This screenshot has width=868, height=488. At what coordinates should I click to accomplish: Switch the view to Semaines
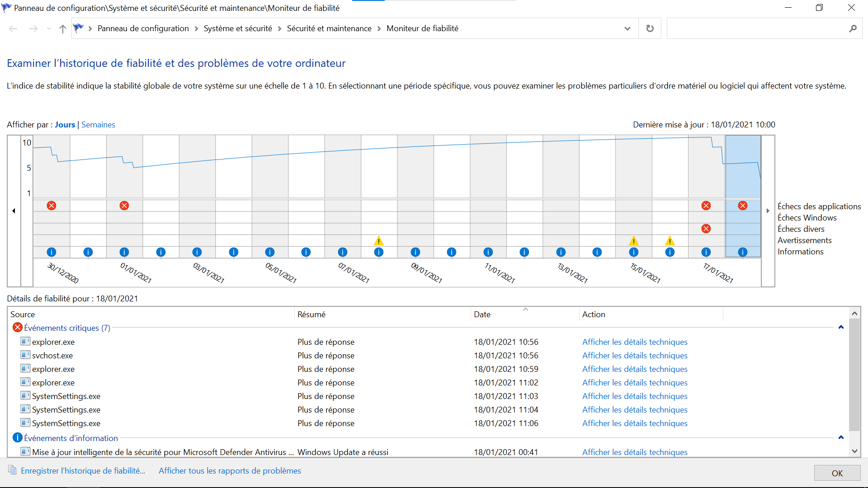[98, 125]
